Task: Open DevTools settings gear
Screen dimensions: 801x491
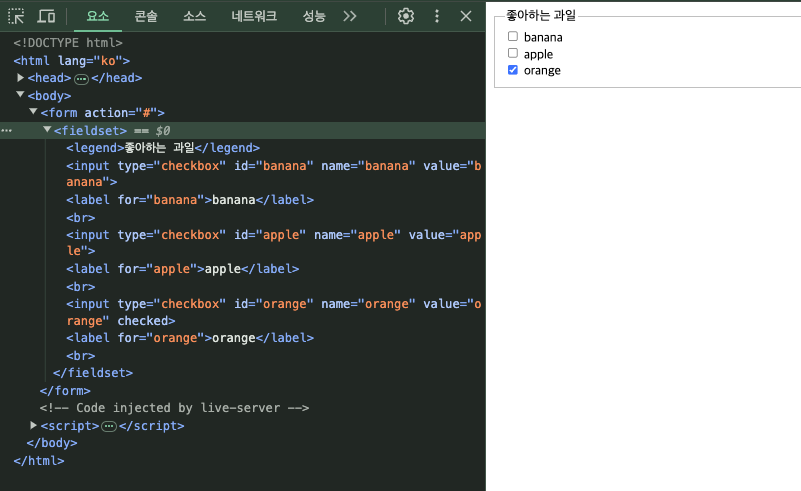Action: coord(406,16)
